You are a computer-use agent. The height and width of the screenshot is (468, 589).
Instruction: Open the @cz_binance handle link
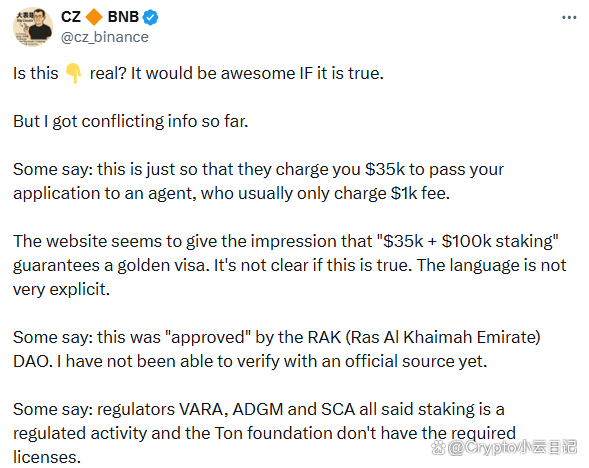(105, 37)
